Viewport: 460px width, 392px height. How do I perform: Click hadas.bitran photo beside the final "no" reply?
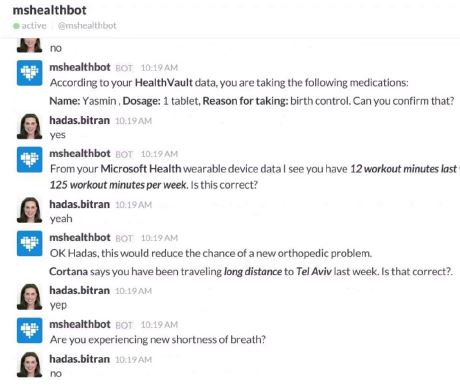pyautogui.click(x=30, y=365)
